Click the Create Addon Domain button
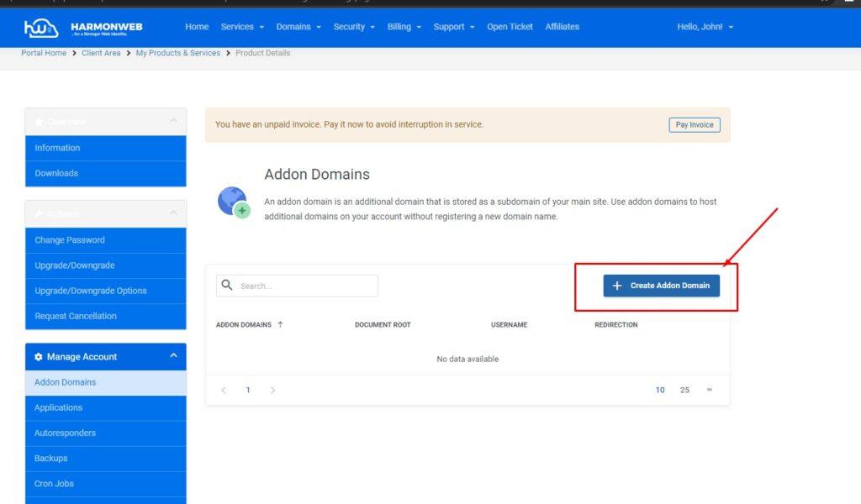861x504 pixels. pyautogui.click(x=661, y=286)
